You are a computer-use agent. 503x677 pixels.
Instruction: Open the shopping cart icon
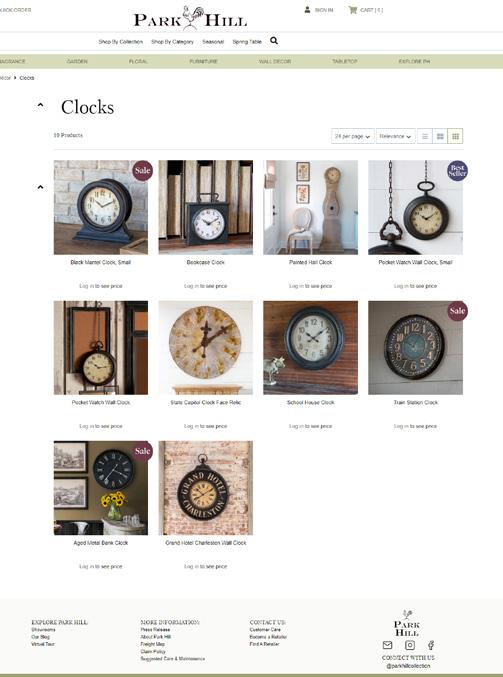(353, 9)
